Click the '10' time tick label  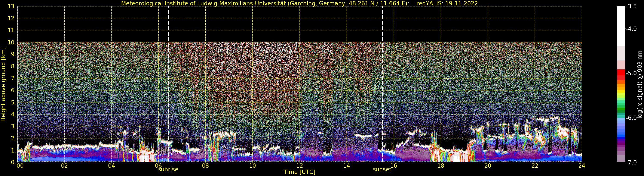(252, 166)
